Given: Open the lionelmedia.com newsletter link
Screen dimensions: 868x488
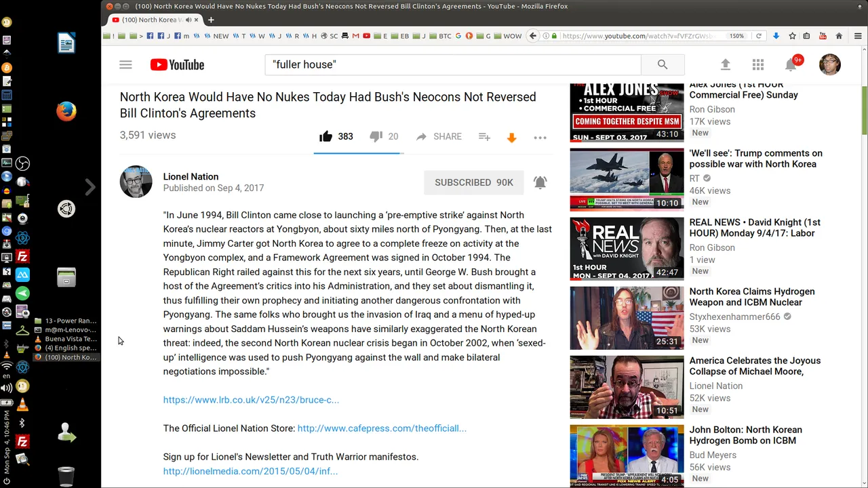Looking at the screenshot, I should 250,471.
